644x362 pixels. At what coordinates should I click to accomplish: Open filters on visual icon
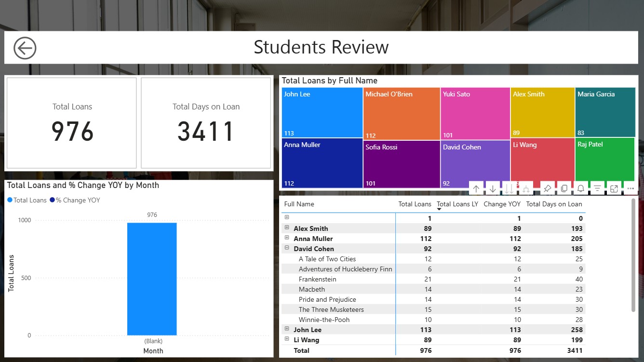(597, 189)
